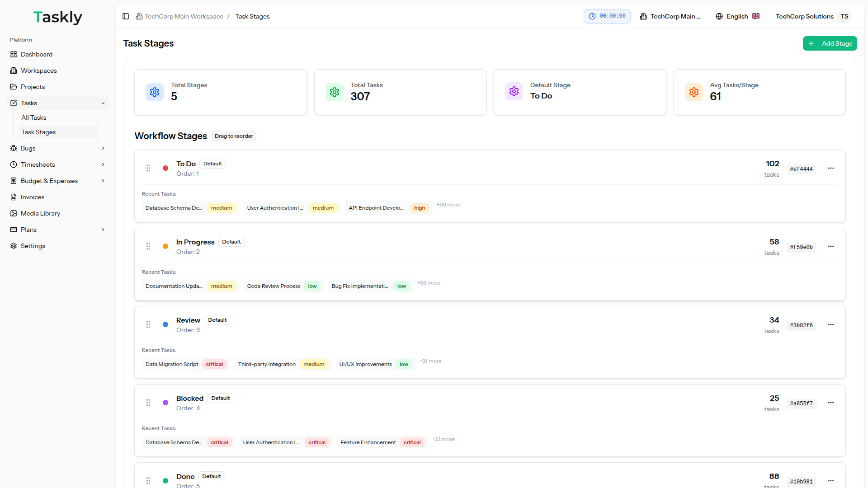Click the red To Do color dot
This screenshot has height=488, width=868.
point(165,168)
